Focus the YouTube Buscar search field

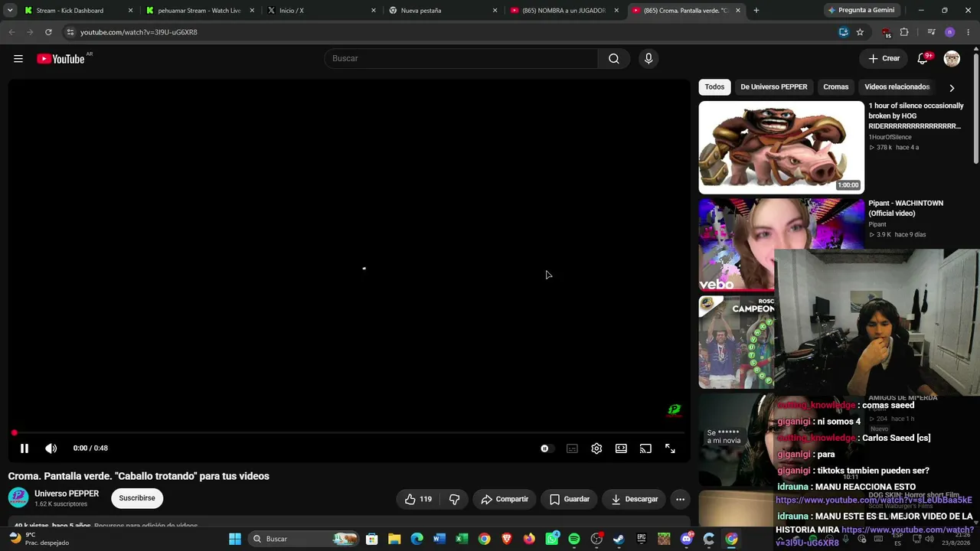[x=461, y=59]
